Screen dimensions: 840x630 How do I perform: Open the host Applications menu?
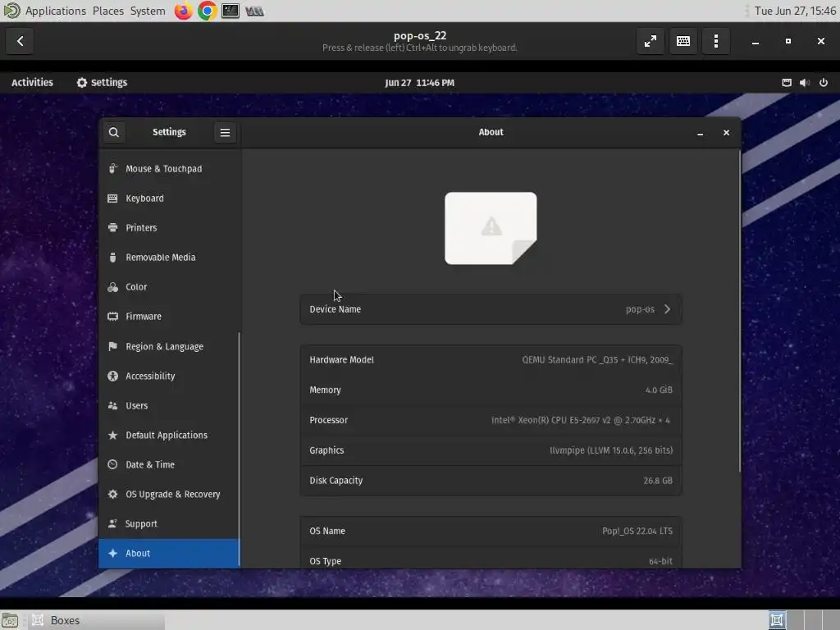[x=55, y=11]
